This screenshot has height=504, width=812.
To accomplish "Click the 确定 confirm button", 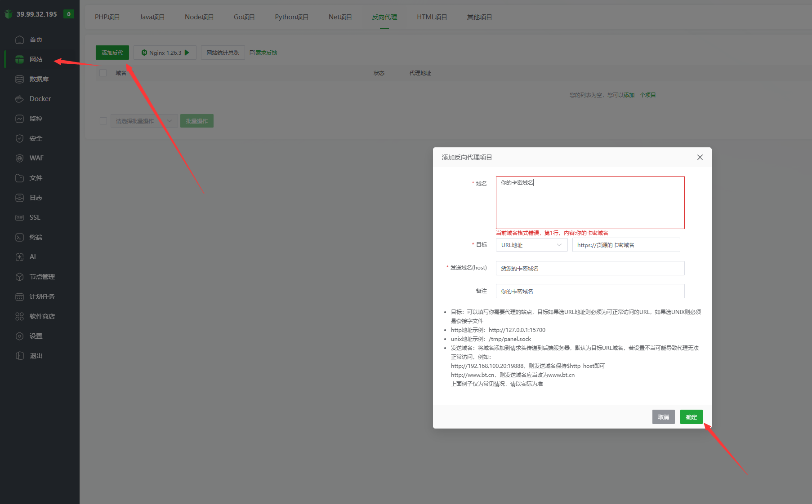I will 692,417.
